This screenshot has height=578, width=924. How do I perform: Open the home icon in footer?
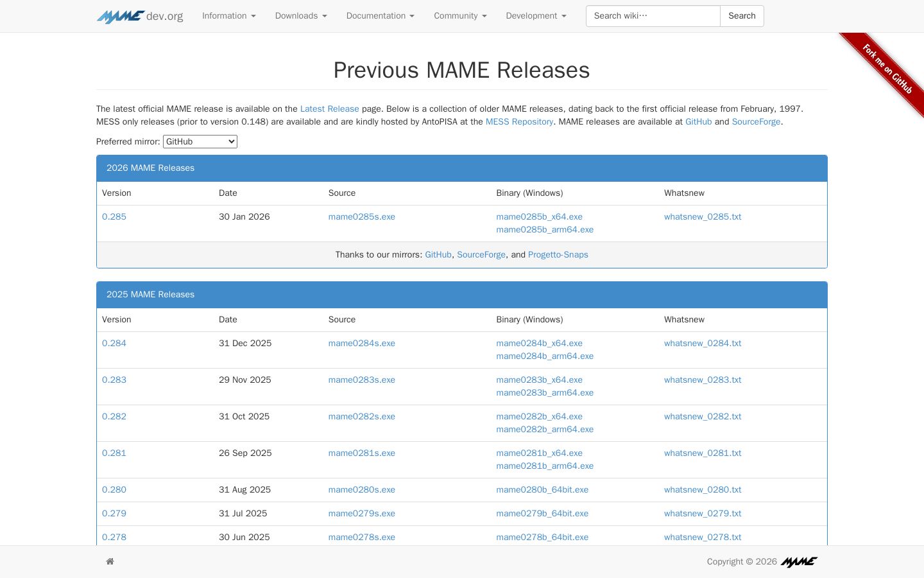[x=110, y=561]
